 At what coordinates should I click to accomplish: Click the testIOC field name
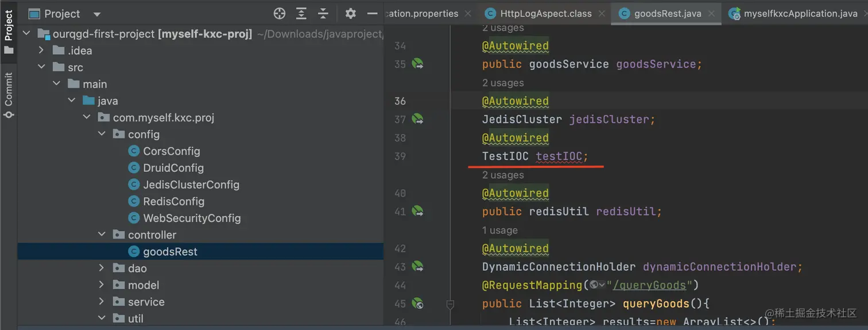point(559,156)
